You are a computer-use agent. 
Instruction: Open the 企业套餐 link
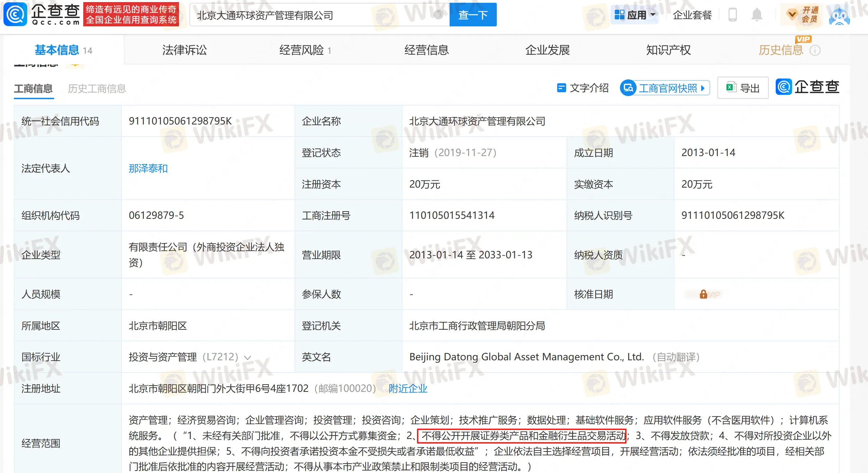[x=692, y=15]
